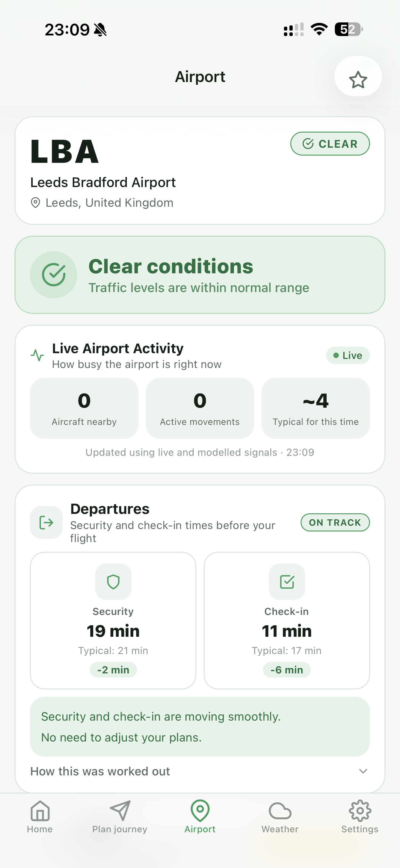Tap the green Live indicator badge
Image resolution: width=400 pixels, height=868 pixels.
point(348,356)
